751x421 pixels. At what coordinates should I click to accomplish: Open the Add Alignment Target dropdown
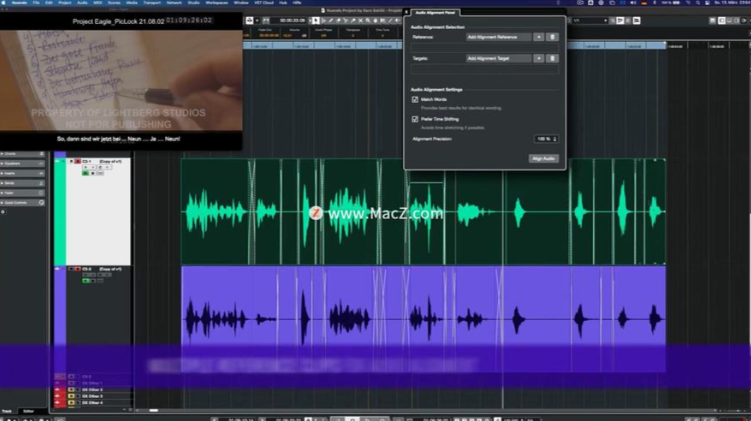click(498, 59)
